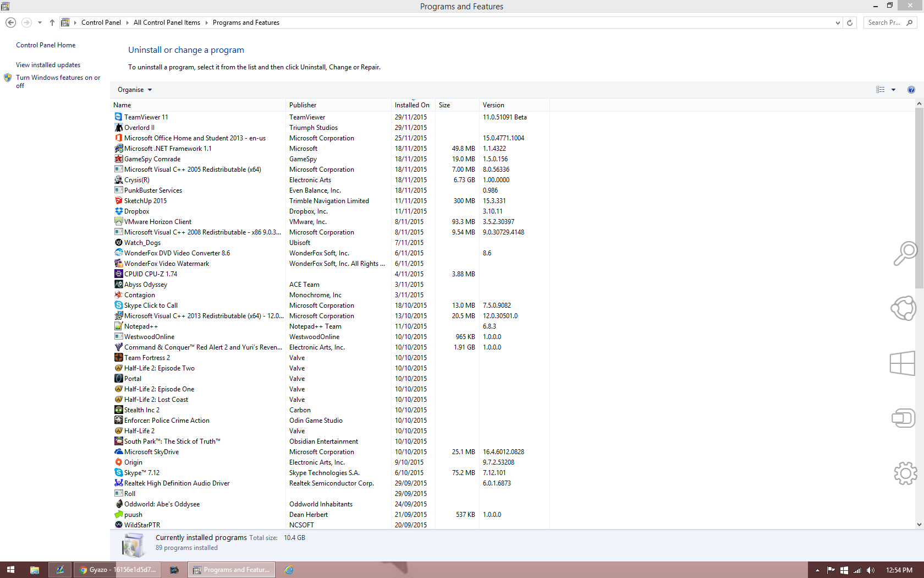Open the Search charm on the right
Screen dimensions: 924x578
tap(904, 254)
